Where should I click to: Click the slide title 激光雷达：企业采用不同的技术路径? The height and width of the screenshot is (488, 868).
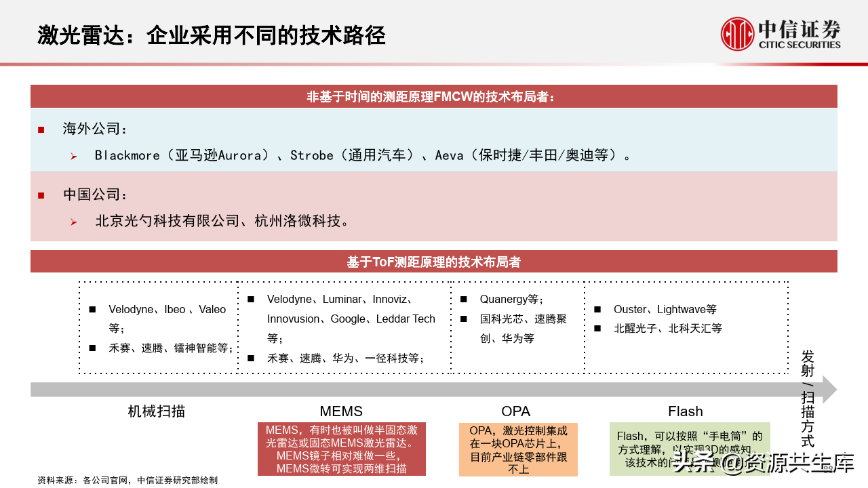tap(212, 35)
